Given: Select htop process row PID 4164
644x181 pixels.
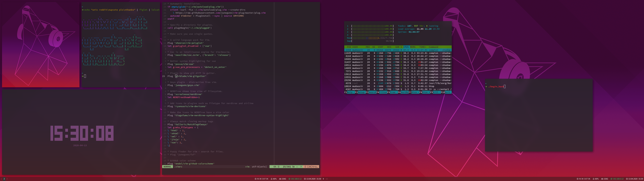Looking at the screenshot, I should click(x=398, y=56).
